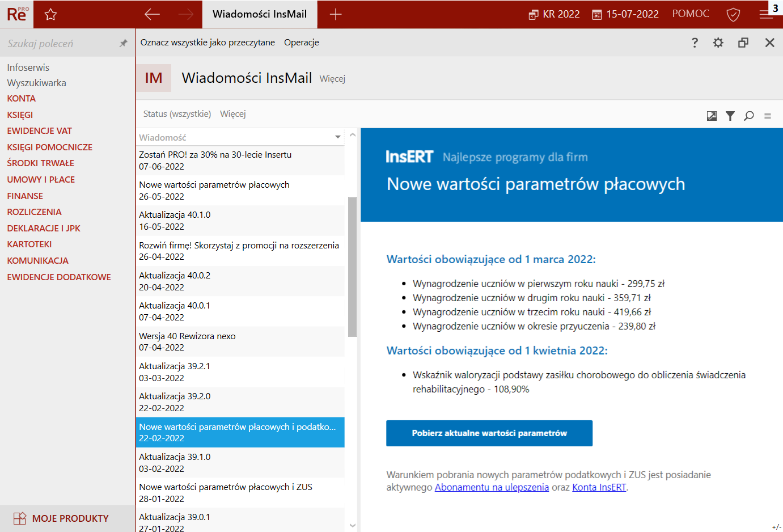Open the KSIĘGI POMOCNICZE section

coord(50,147)
